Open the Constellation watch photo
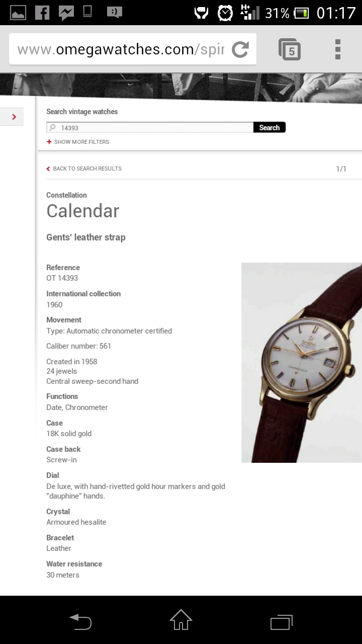The height and width of the screenshot is (644, 362). click(x=302, y=362)
